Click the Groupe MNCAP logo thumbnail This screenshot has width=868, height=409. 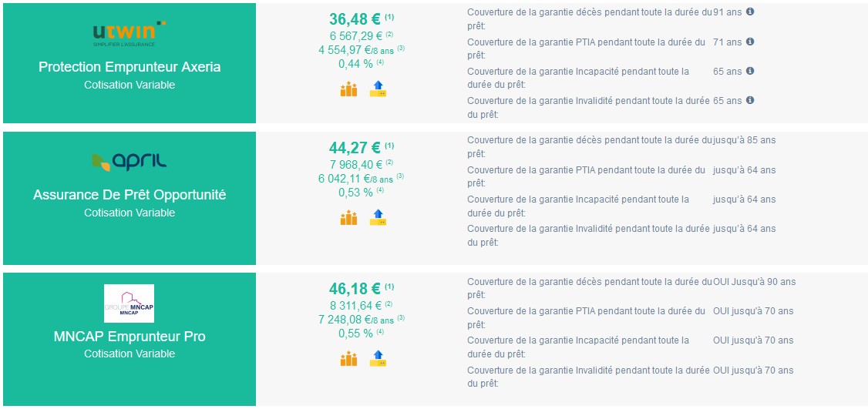pyautogui.click(x=129, y=303)
